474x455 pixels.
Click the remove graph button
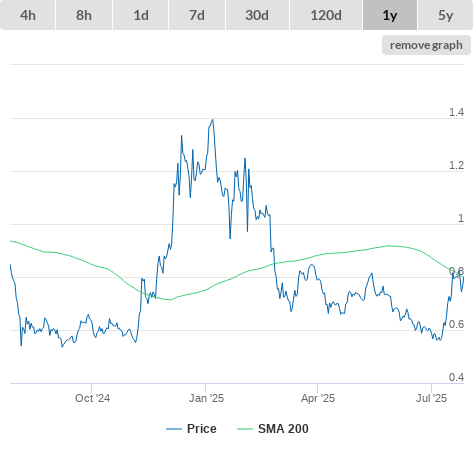[426, 45]
